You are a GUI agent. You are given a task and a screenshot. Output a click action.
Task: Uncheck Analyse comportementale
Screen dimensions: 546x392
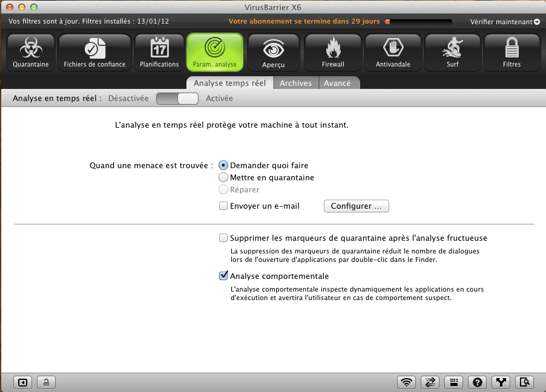click(224, 276)
